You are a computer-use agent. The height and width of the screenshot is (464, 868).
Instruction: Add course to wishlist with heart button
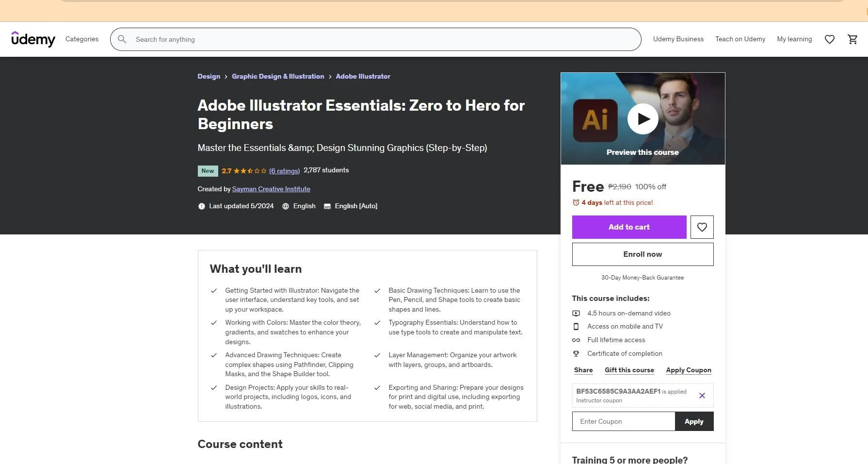coord(702,227)
